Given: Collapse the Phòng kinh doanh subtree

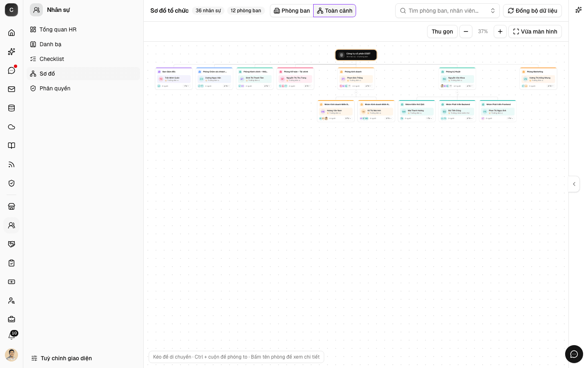Looking at the screenshot, I should [356, 92].
